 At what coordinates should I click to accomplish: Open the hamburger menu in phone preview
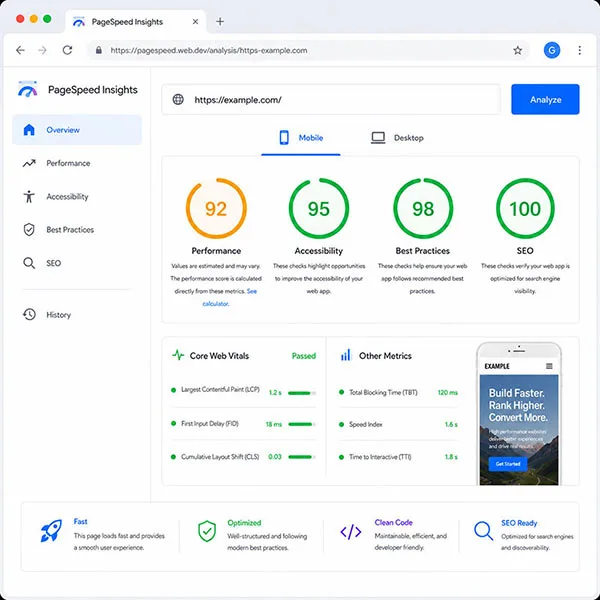coord(549,366)
